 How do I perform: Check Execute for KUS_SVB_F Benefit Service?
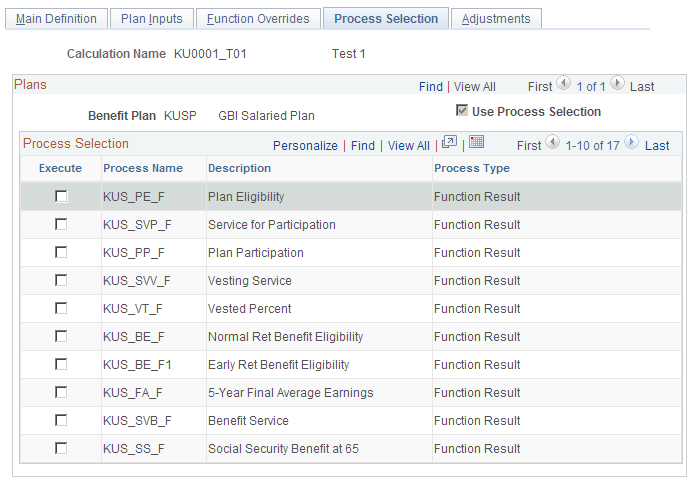[61, 420]
